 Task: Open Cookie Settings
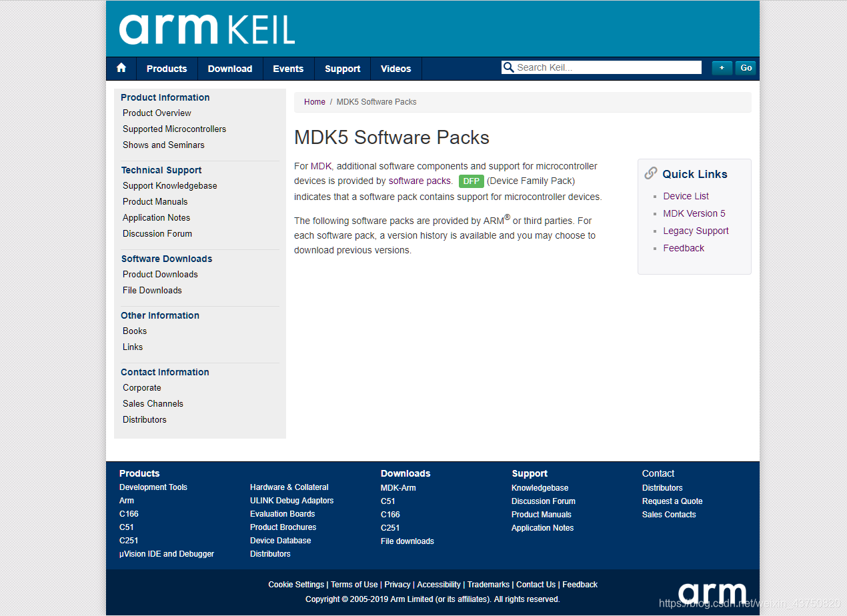[x=296, y=585]
